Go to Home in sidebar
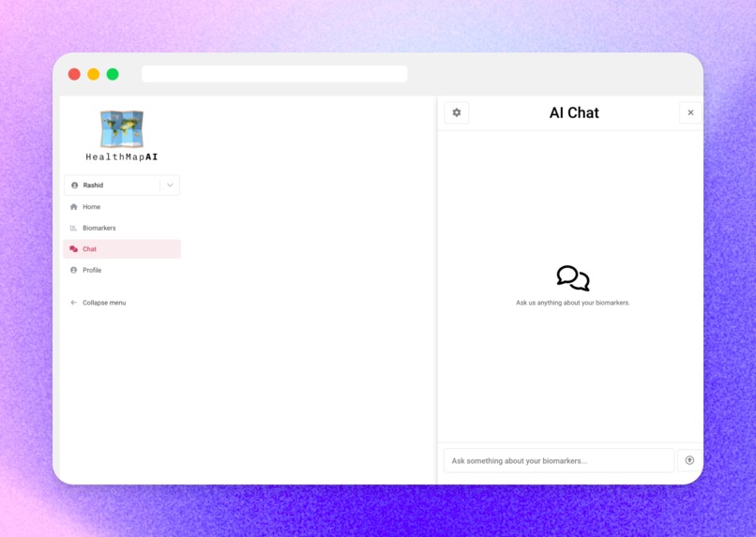Viewport: 756px width, 537px height. coord(122,206)
